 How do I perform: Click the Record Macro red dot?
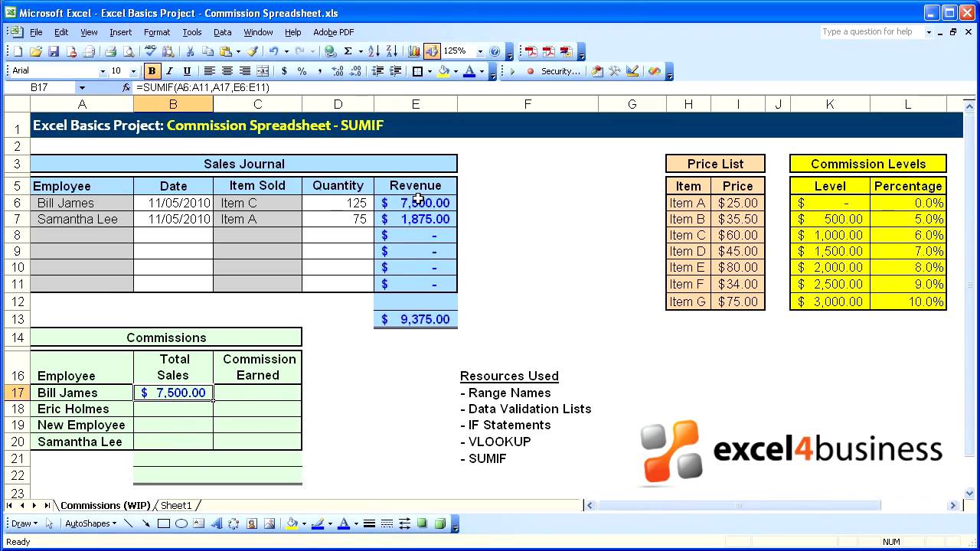pyautogui.click(x=530, y=71)
